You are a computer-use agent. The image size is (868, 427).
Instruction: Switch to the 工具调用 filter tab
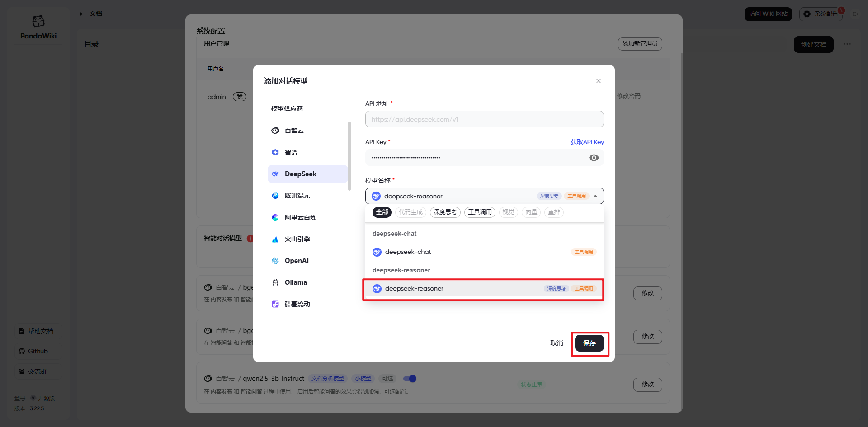pyautogui.click(x=480, y=212)
